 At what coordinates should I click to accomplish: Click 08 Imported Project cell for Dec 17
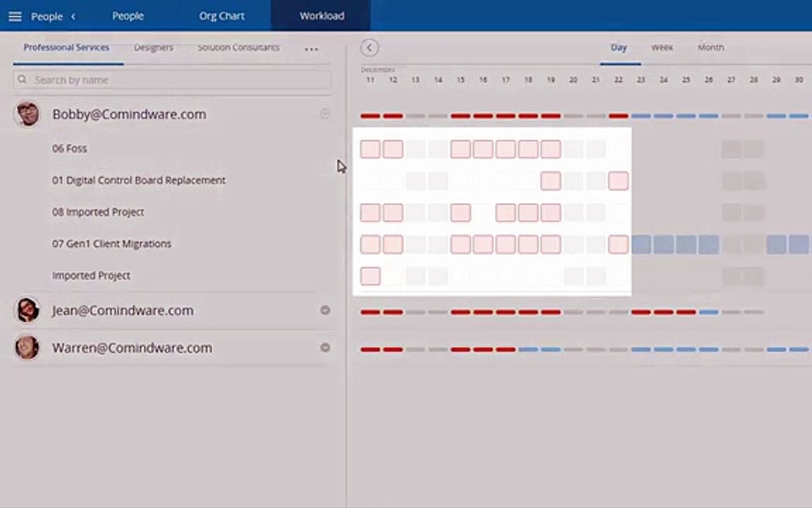click(505, 212)
